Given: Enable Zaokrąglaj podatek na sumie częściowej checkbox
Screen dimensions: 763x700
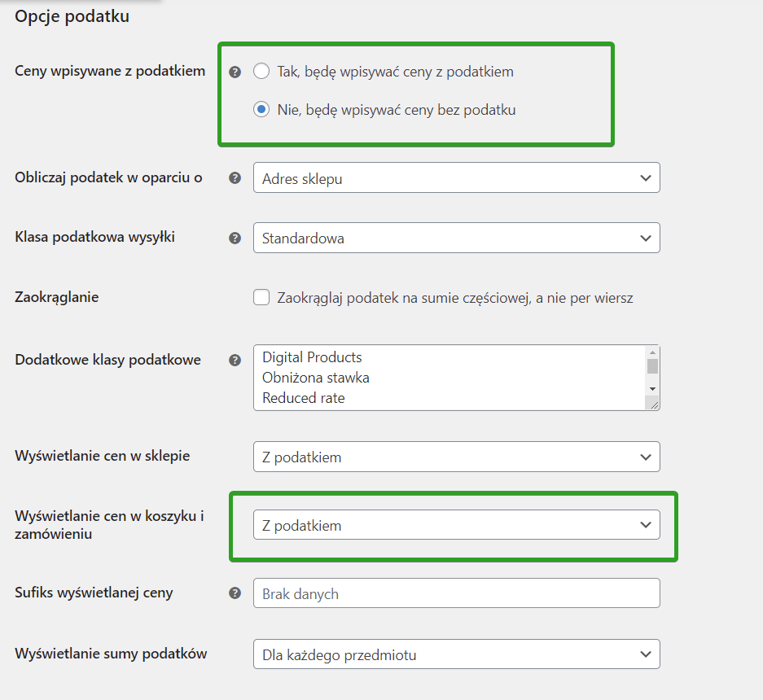Looking at the screenshot, I should point(261,297).
